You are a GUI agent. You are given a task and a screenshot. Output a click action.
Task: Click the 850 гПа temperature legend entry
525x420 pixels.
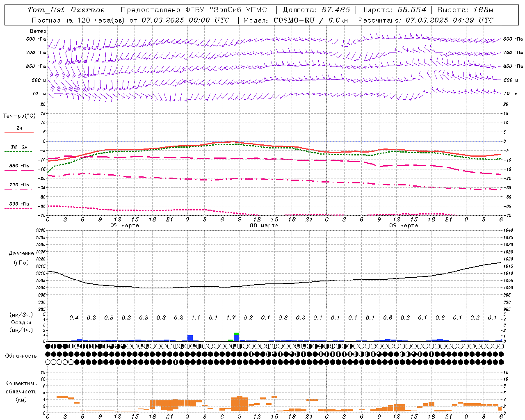(19, 166)
